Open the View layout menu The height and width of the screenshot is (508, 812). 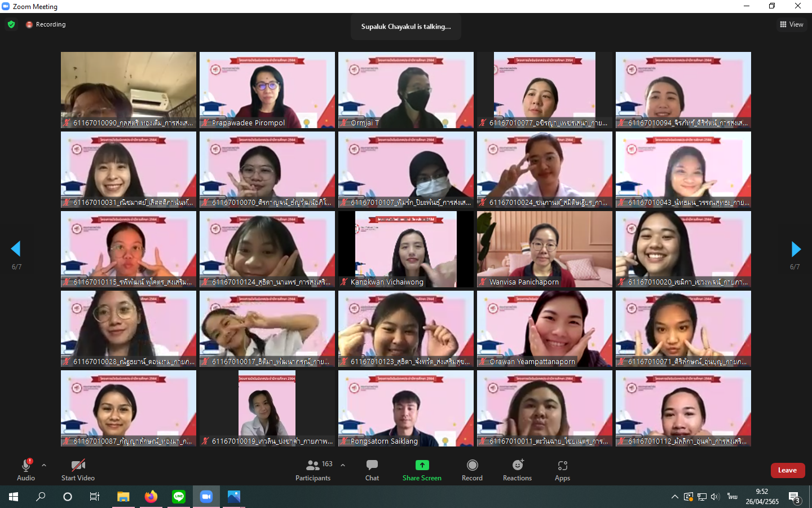[792, 24]
